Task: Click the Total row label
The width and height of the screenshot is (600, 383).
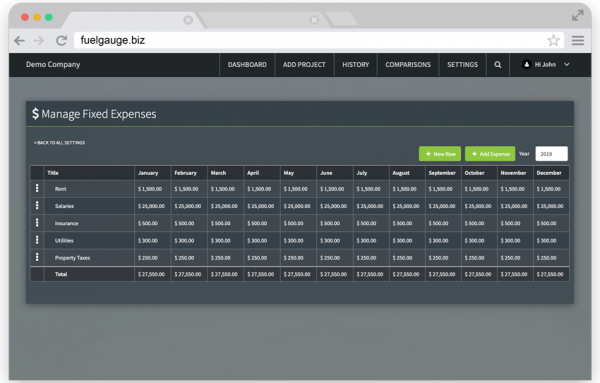Action: [61, 274]
